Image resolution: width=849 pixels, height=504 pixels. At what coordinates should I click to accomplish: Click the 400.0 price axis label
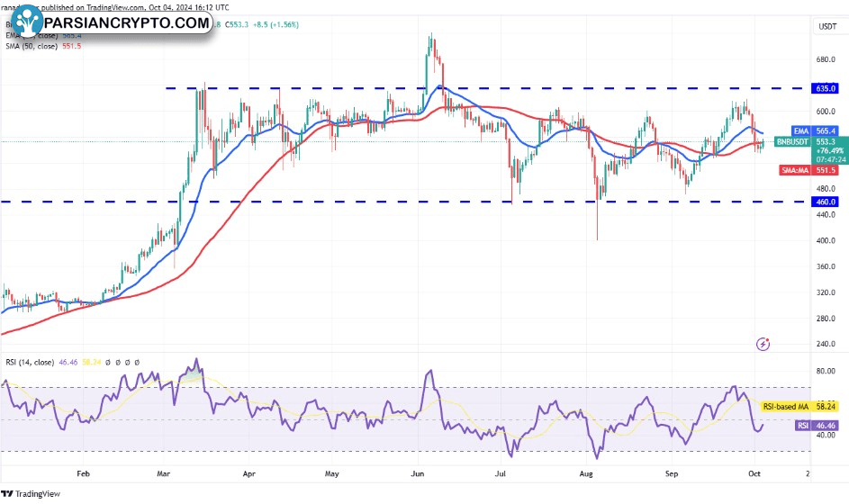(826, 240)
